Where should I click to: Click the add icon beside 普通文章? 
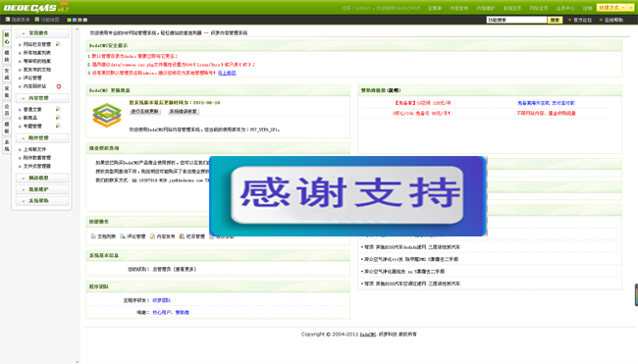(58, 109)
